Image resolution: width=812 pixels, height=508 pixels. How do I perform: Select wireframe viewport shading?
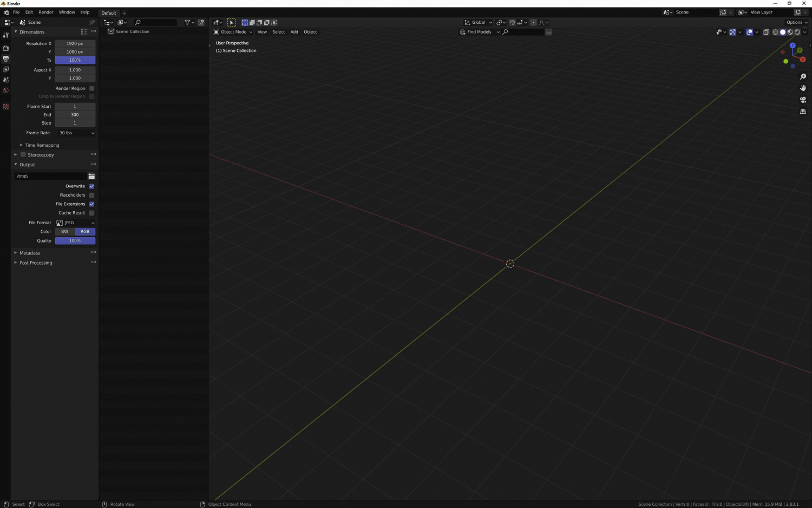click(775, 32)
